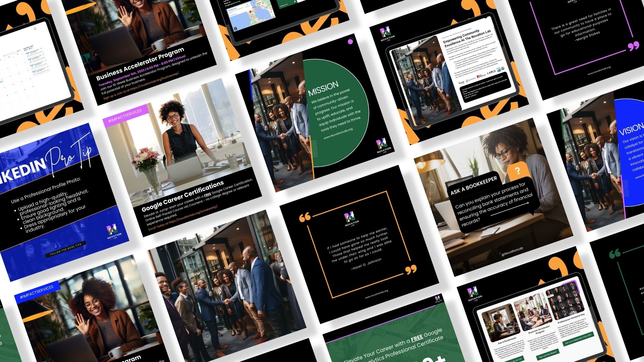The height and width of the screenshot is (362, 644).
Task: Click the Sign up & Get Started button
Action: pyautogui.click(x=547, y=354)
